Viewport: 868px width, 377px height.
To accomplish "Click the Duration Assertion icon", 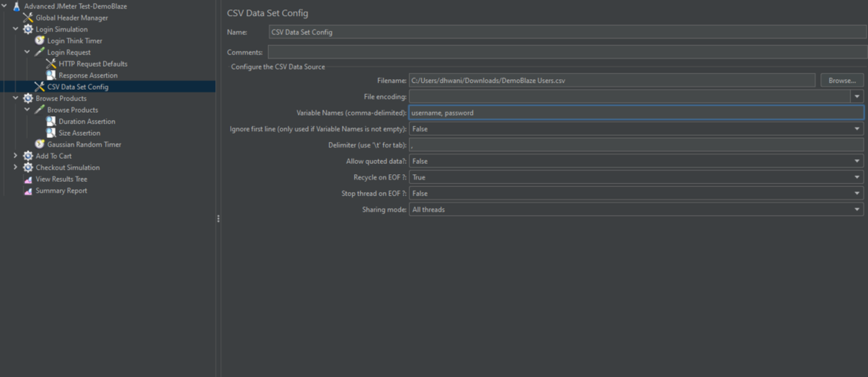I will tap(51, 122).
